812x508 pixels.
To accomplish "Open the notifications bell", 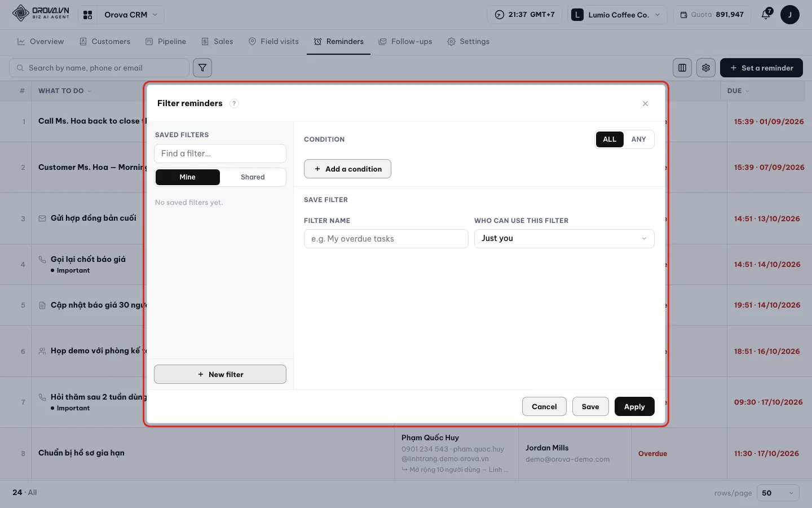I will (766, 15).
